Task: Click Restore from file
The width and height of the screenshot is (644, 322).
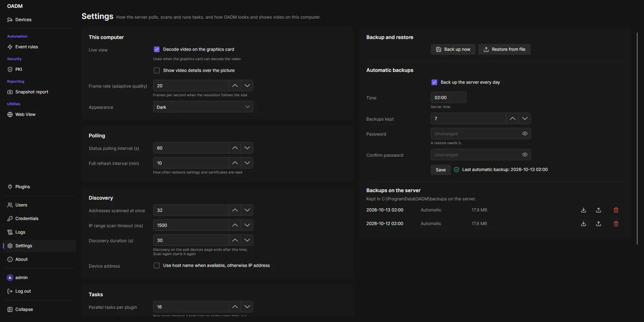Action: point(504,49)
